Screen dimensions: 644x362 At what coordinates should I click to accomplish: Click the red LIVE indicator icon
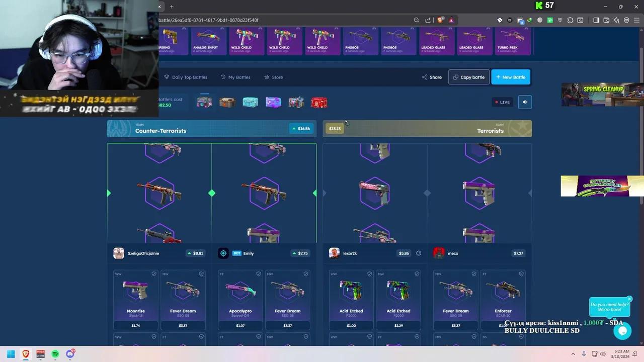[498, 102]
